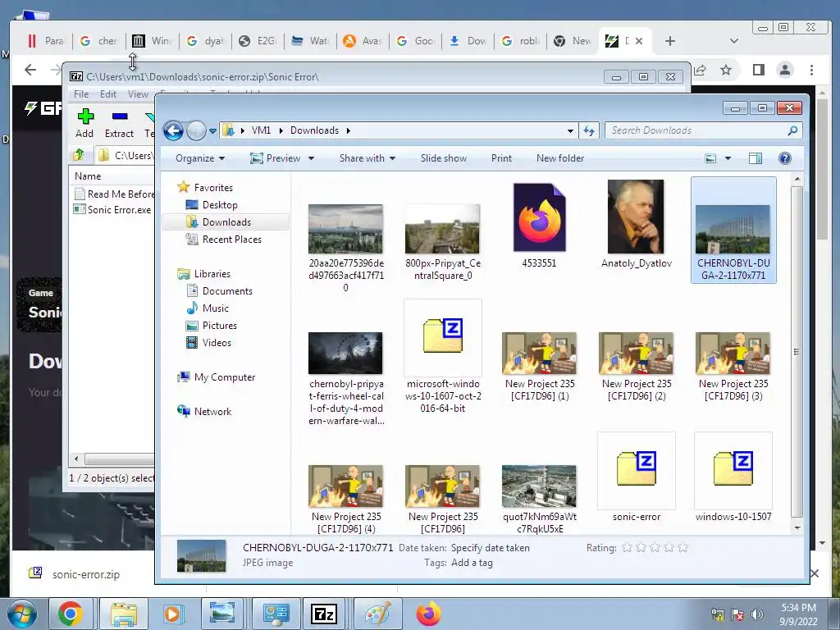Open the address bar history dropdown
Image resolution: width=840 pixels, height=630 pixels.
571,130
